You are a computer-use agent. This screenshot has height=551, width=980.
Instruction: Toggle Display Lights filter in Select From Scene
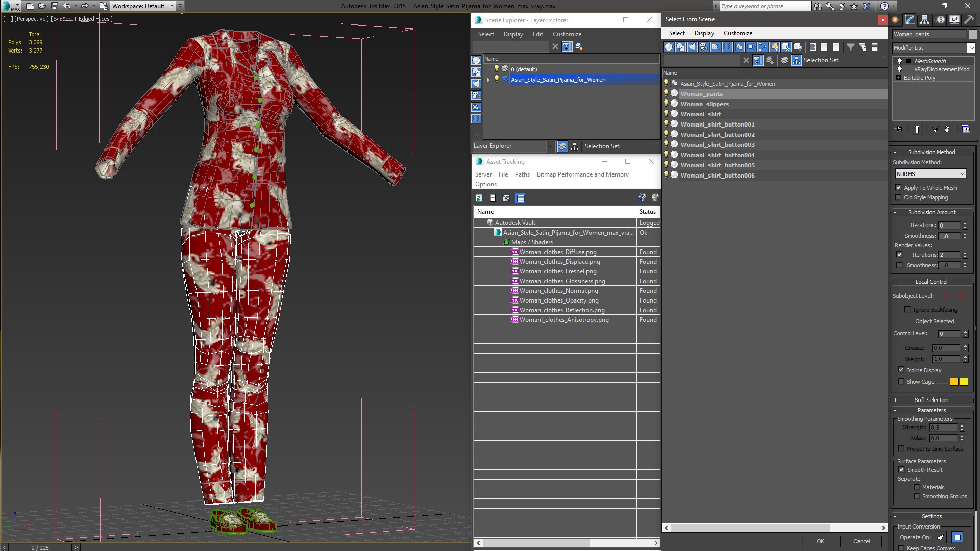click(692, 47)
